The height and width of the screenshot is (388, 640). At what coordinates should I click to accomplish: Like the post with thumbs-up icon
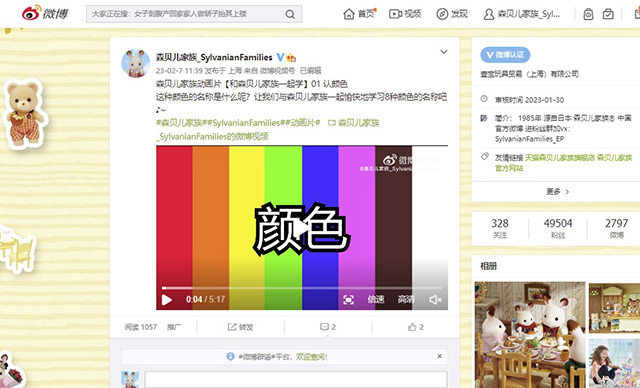(412, 327)
